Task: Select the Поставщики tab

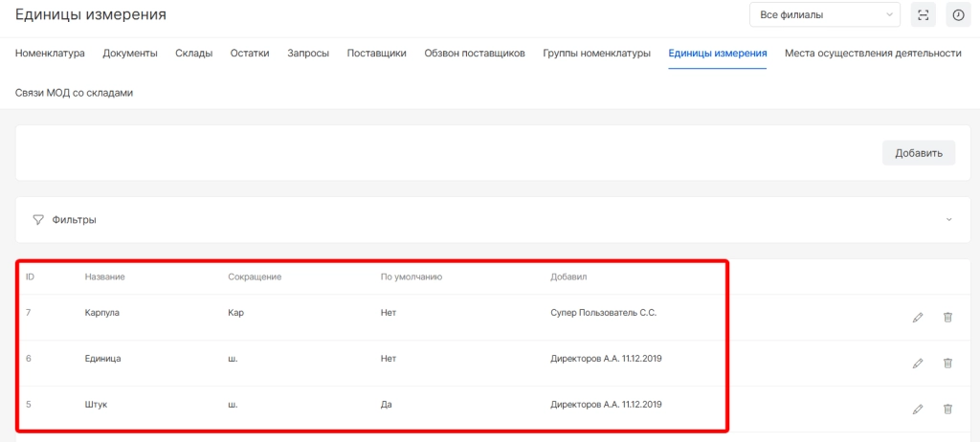Action: tap(377, 54)
